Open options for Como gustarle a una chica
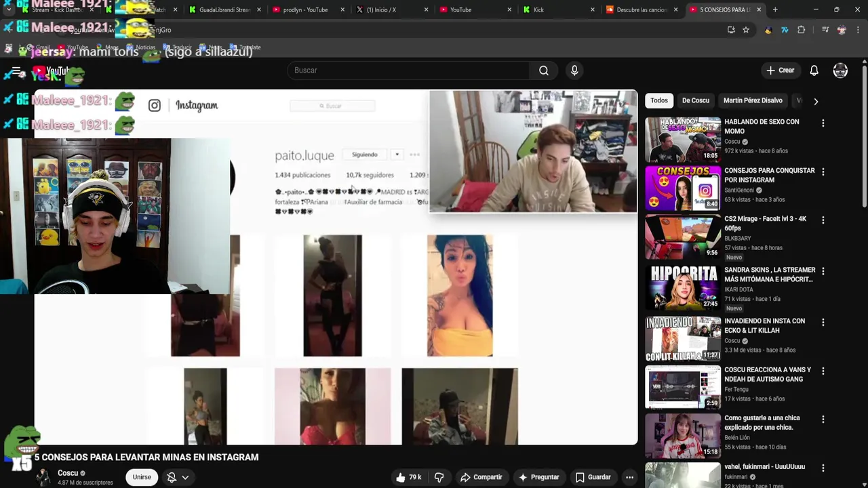This screenshot has width=868, height=488. click(x=823, y=420)
